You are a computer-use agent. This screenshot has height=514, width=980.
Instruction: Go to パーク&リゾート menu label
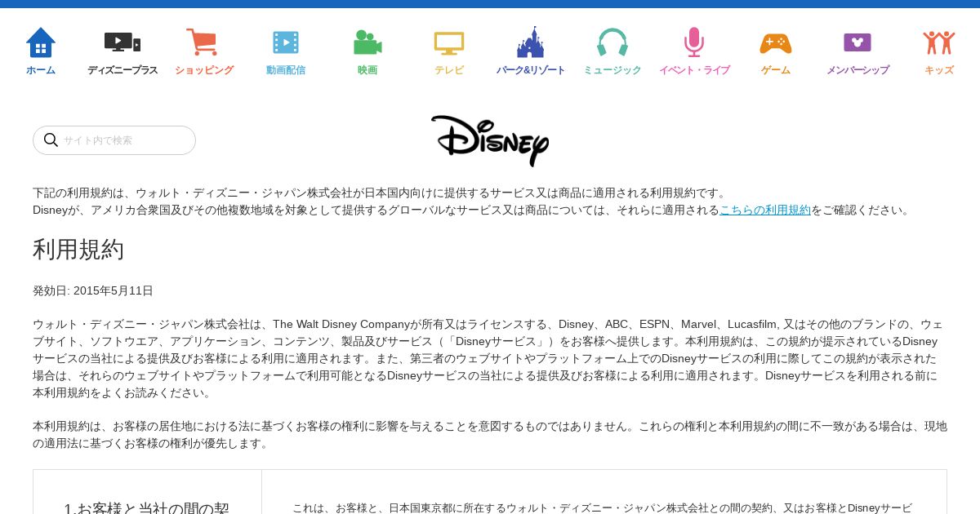531,70
